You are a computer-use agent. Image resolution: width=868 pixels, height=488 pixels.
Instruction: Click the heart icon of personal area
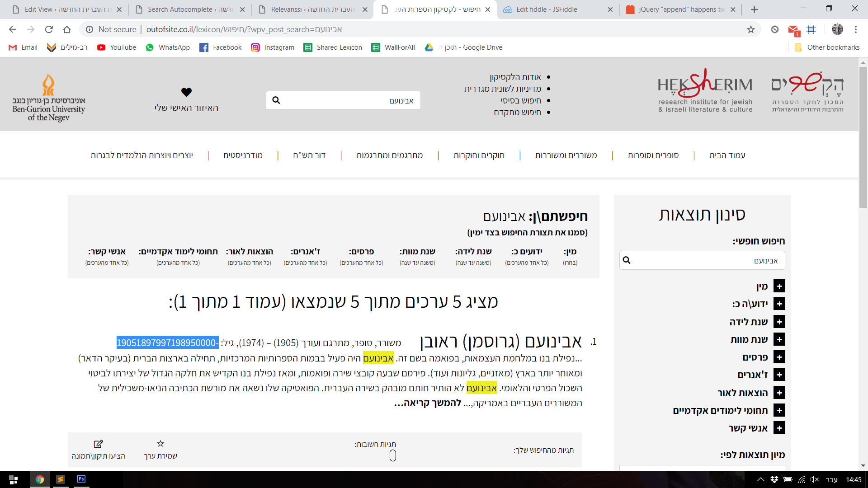pyautogui.click(x=186, y=92)
